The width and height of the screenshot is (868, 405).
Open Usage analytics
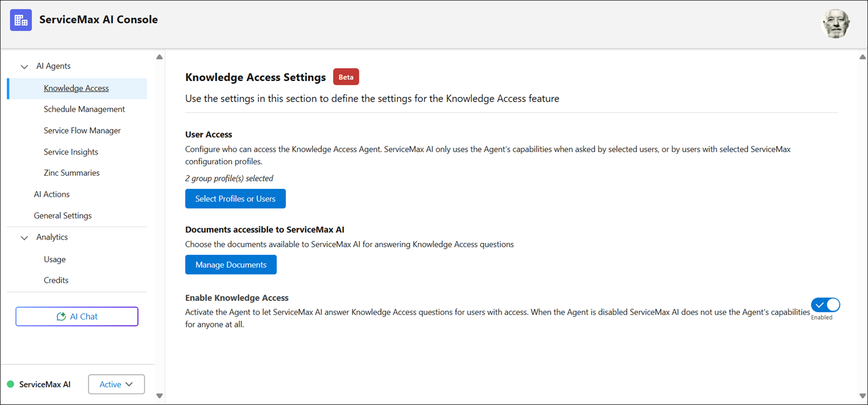55,260
